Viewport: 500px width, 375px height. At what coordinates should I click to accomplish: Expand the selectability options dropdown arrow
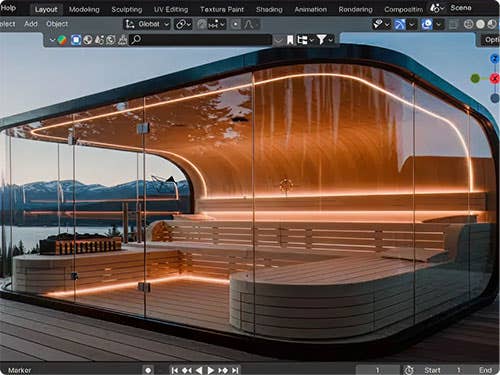pyautogui.click(x=387, y=24)
